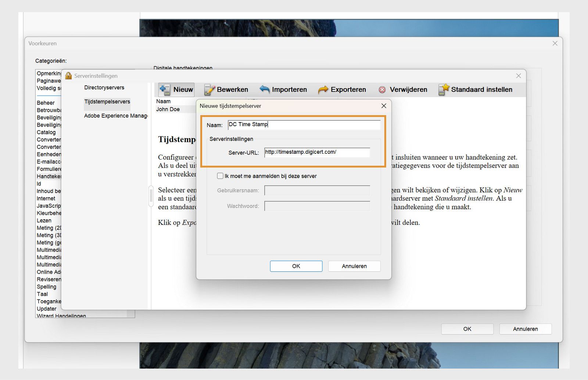Screen dimensions: 588x380
Task: Select Directoryservers in the sidebar
Action: (x=104, y=88)
